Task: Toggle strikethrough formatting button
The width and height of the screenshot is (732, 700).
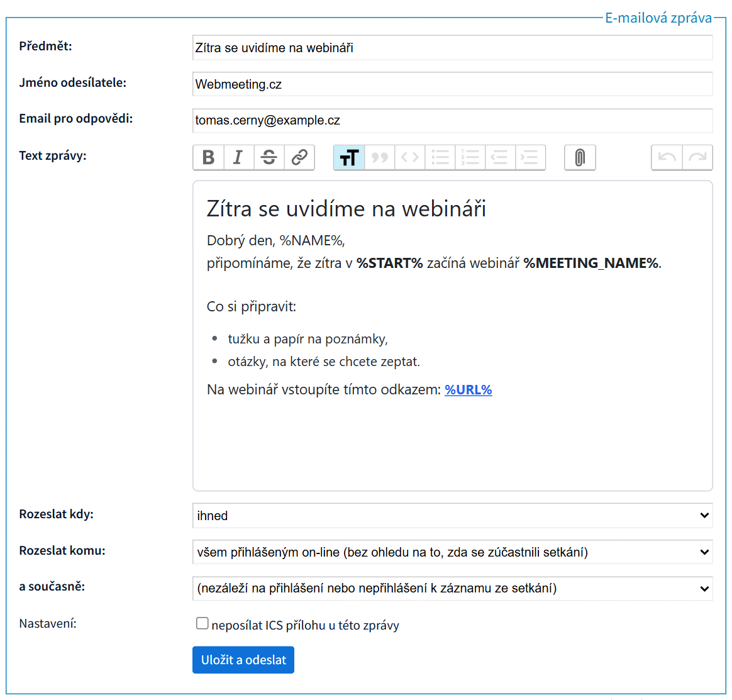Action: click(269, 157)
